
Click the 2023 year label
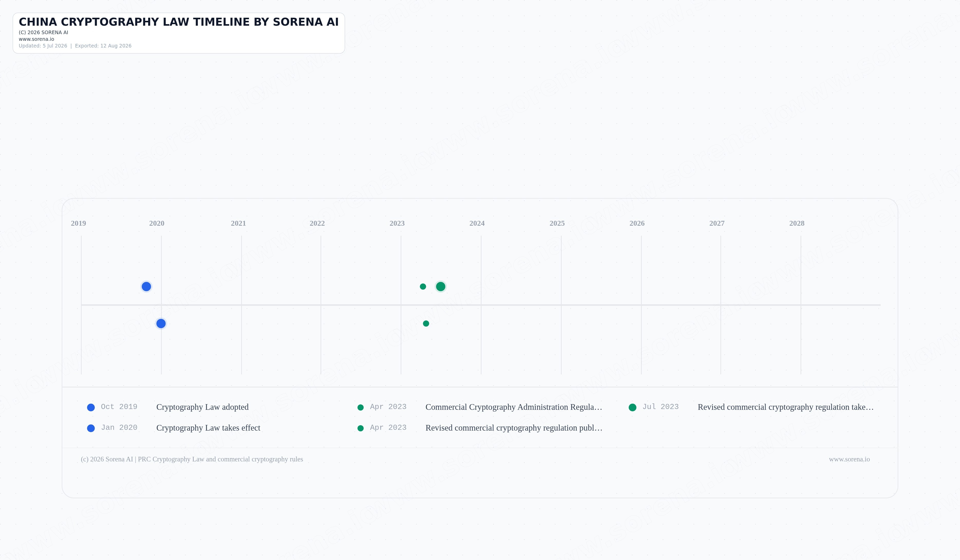click(x=397, y=223)
